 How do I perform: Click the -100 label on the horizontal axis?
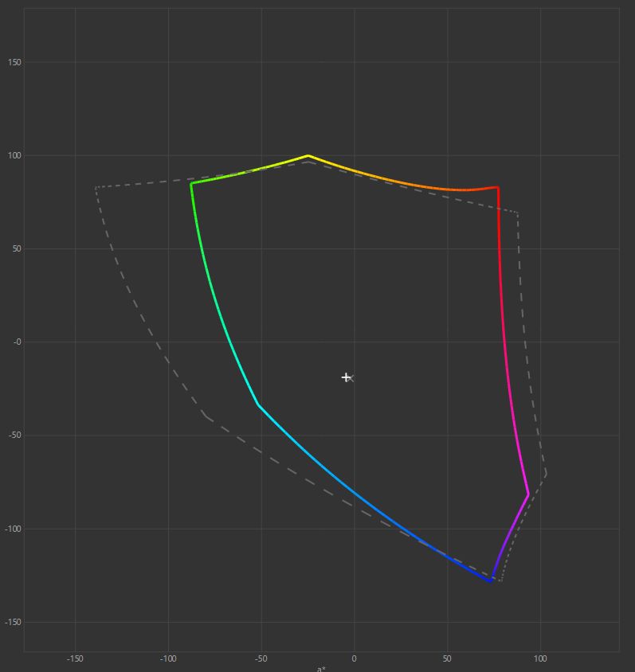(x=168, y=658)
